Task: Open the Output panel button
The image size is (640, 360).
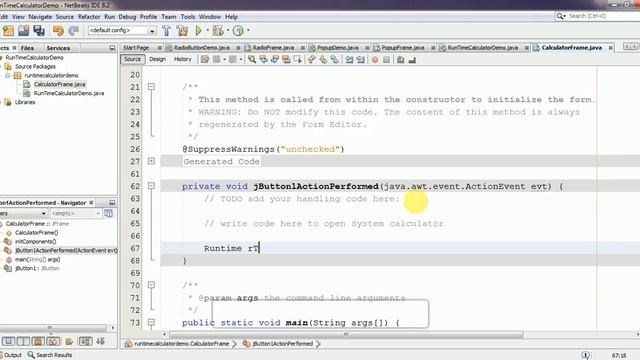Action: point(11,355)
